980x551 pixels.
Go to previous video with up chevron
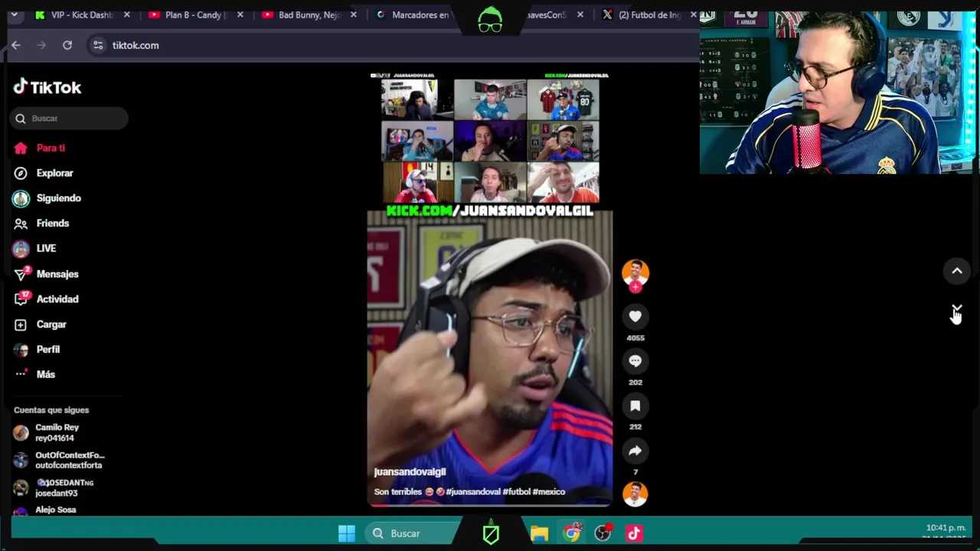point(956,271)
